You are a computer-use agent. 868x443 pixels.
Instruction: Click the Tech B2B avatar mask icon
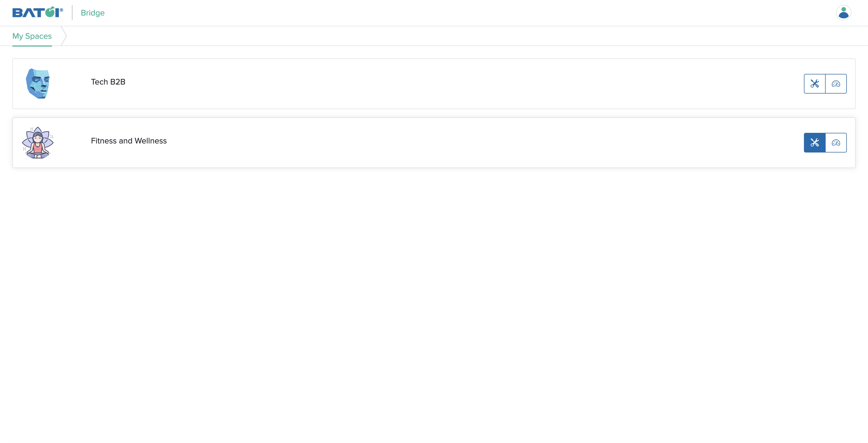click(38, 84)
